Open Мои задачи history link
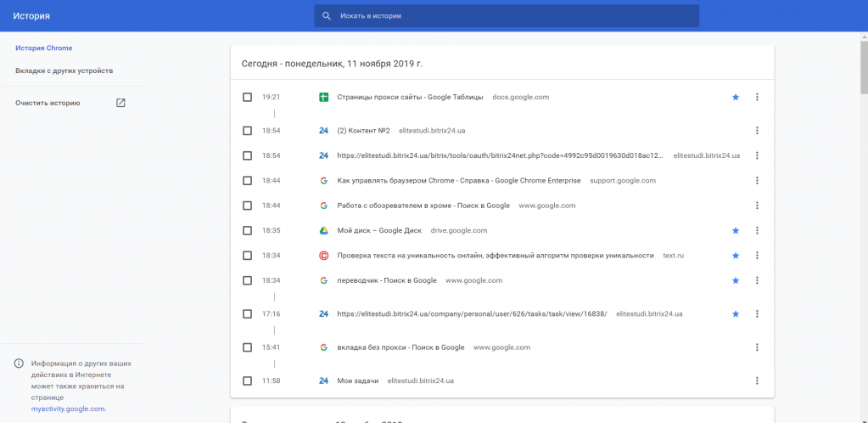The image size is (868, 423). coord(357,381)
